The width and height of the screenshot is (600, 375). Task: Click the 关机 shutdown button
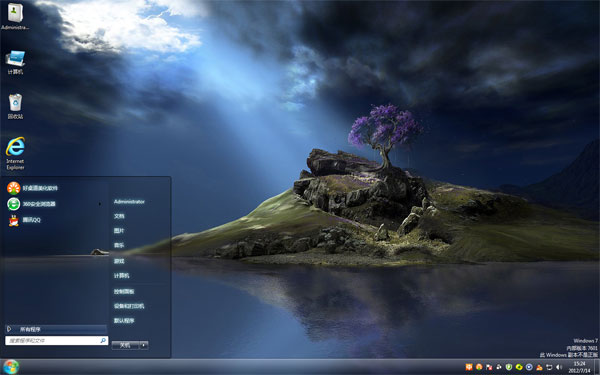[125, 345]
